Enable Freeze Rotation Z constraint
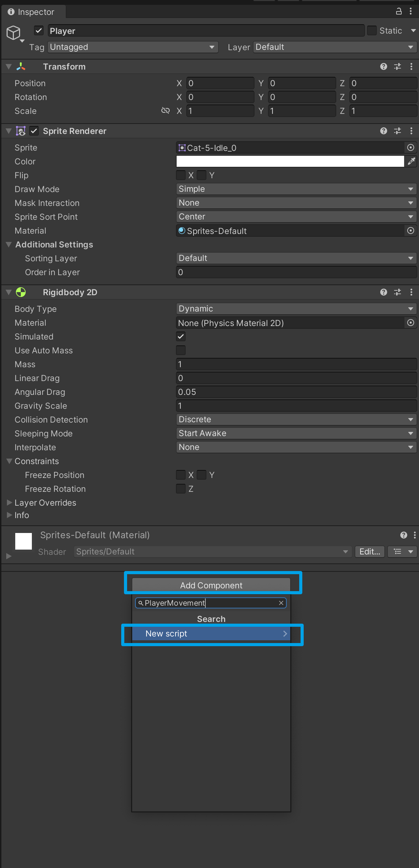Image resolution: width=419 pixels, height=868 pixels. tap(181, 489)
